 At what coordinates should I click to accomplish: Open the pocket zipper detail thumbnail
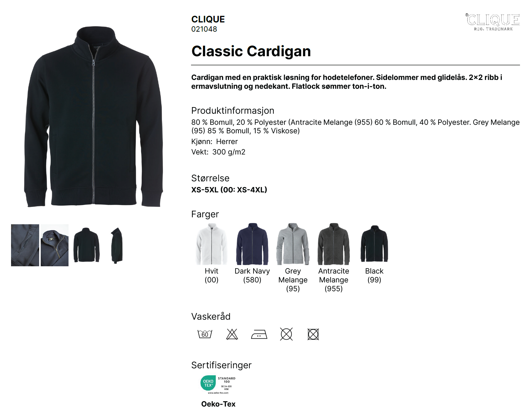25,245
